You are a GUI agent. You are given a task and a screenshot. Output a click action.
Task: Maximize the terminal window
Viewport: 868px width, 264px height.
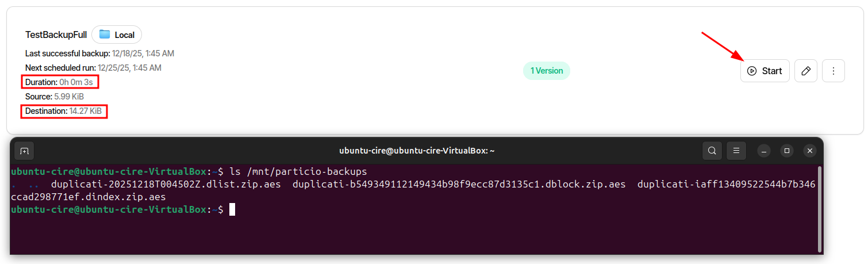(x=787, y=151)
